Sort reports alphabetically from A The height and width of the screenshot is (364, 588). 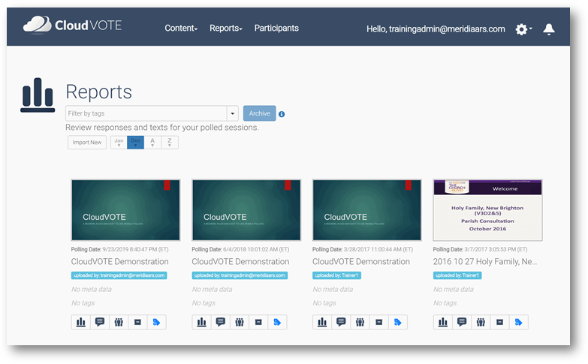coord(152,143)
